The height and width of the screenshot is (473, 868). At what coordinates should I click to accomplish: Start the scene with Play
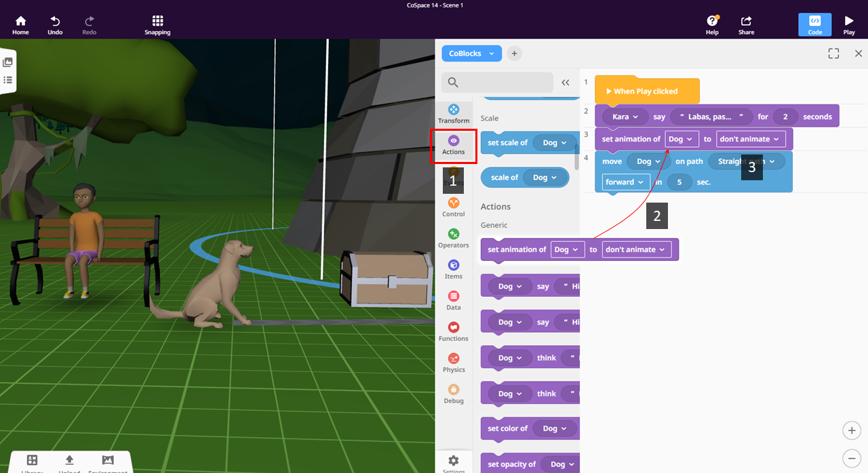click(x=849, y=25)
